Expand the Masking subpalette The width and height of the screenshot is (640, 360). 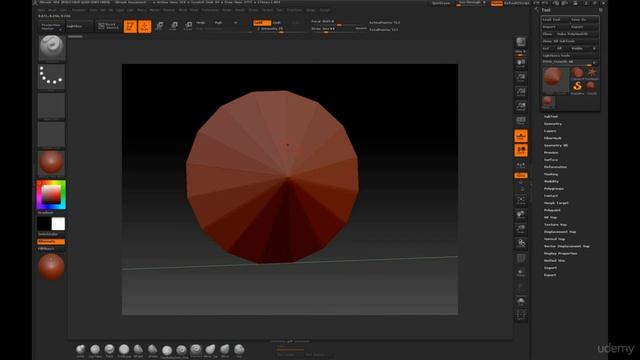click(551, 174)
